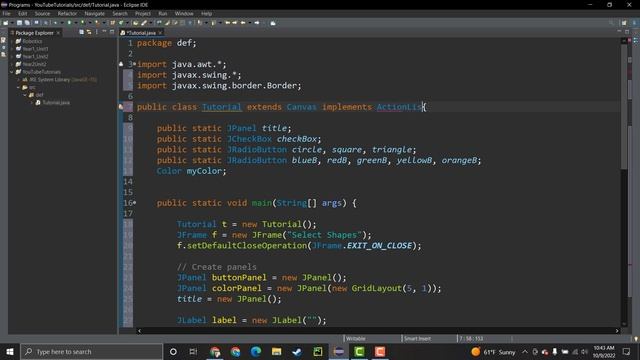Image resolution: width=640 pixels, height=360 pixels.
Task: Click the Eclipse icon in taskbar
Action: [x=338, y=351]
